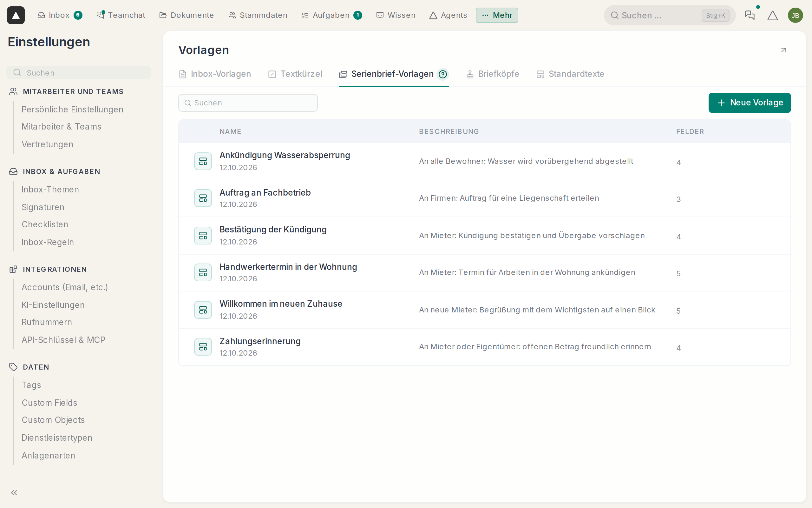
Task: Open Agents in top navigation
Action: [448, 15]
